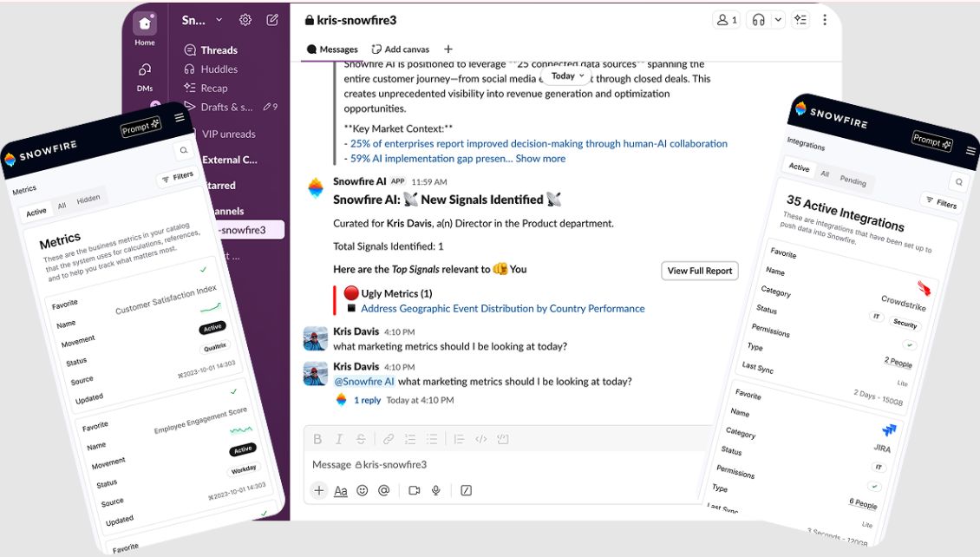Open Recap in the Slack sidebar

point(206,88)
